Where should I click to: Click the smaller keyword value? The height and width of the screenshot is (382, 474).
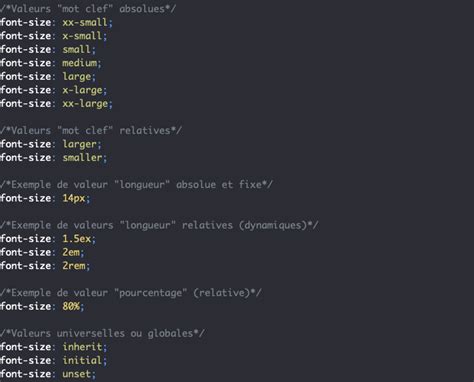coord(82,158)
